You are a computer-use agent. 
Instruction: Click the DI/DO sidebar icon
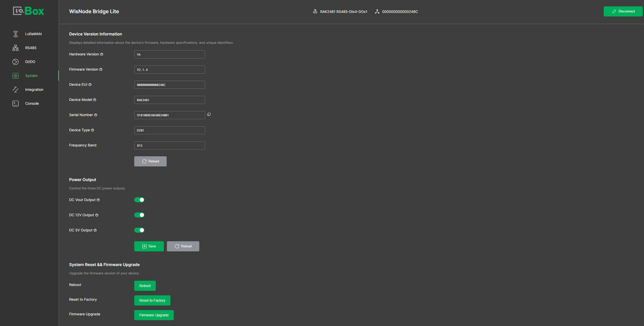15,62
